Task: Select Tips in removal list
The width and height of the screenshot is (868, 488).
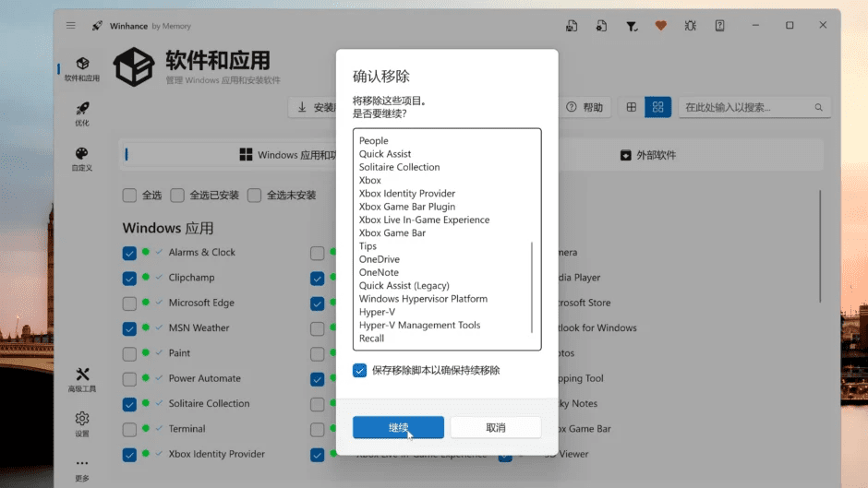Action: pyautogui.click(x=368, y=245)
